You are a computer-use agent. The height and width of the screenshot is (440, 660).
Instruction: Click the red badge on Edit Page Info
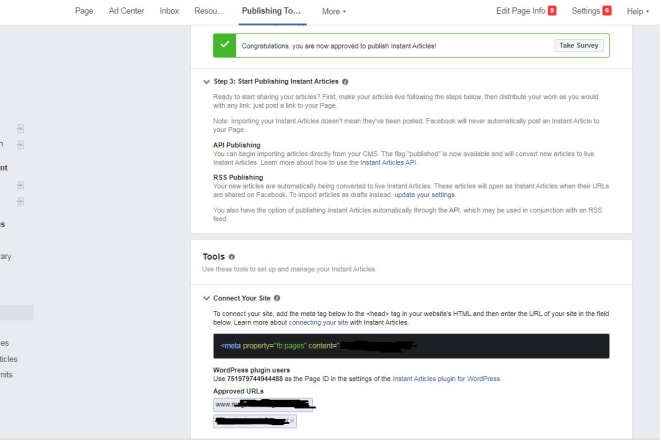tap(552, 11)
